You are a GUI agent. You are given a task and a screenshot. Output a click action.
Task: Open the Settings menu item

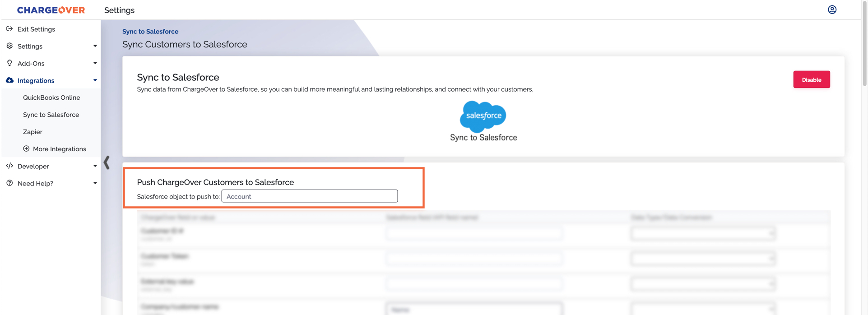(x=30, y=46)
